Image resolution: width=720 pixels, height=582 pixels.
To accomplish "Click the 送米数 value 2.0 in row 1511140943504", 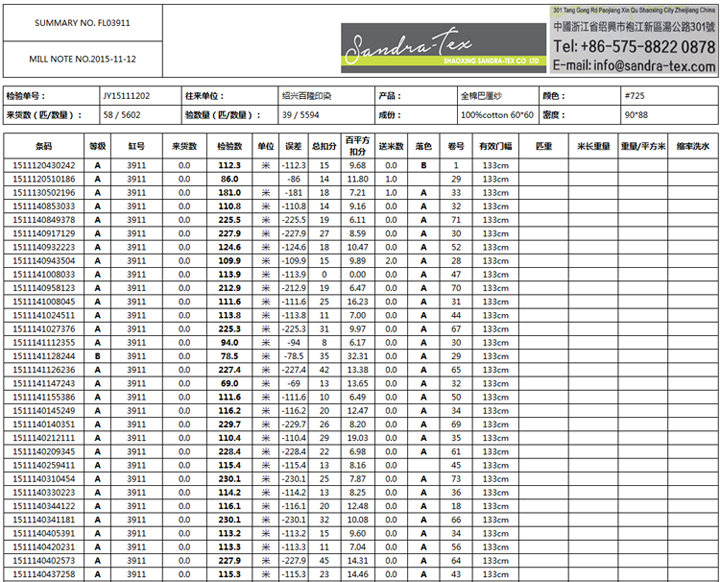I will (391, 261).
